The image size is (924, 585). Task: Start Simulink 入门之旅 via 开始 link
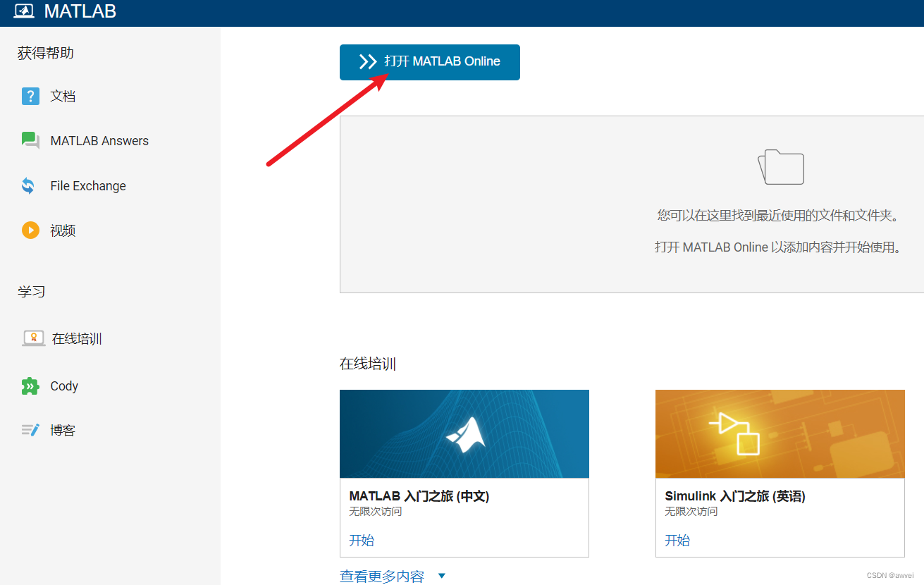(677, 541)
